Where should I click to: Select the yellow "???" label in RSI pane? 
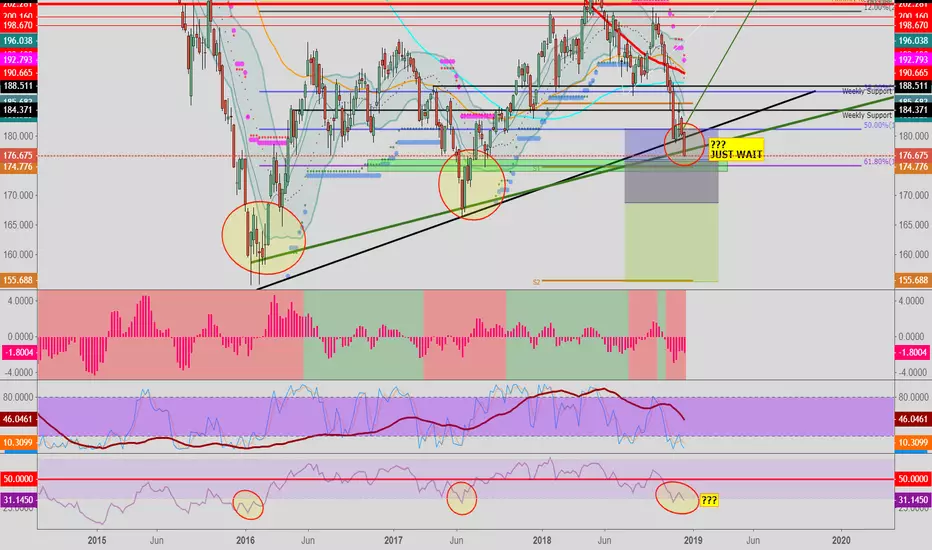(709, 500)
